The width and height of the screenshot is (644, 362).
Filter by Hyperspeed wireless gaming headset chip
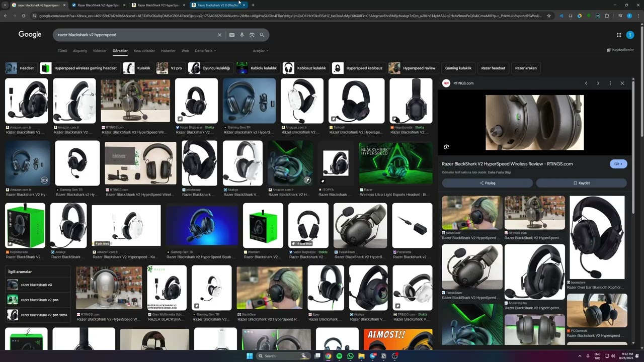79,68
